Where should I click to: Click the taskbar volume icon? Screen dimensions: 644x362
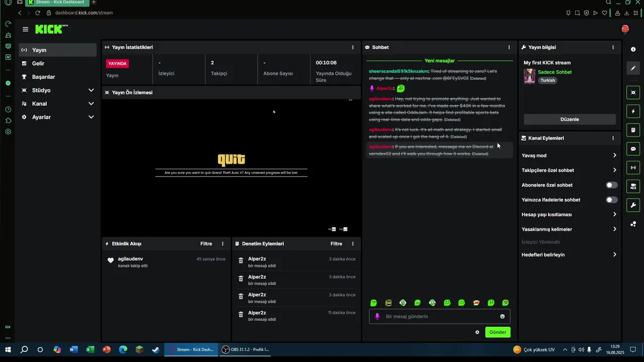581,349
